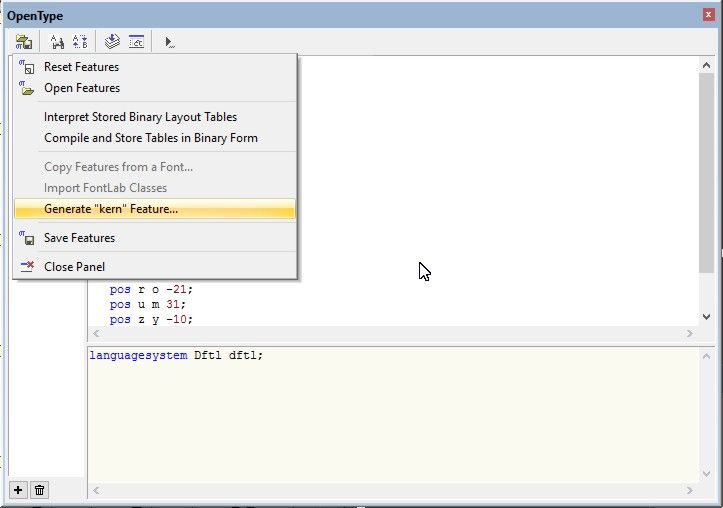Screen dimensions: 723x508
Task: Click Generate "kern" Feature menu item
Action: tap(111, 209)
